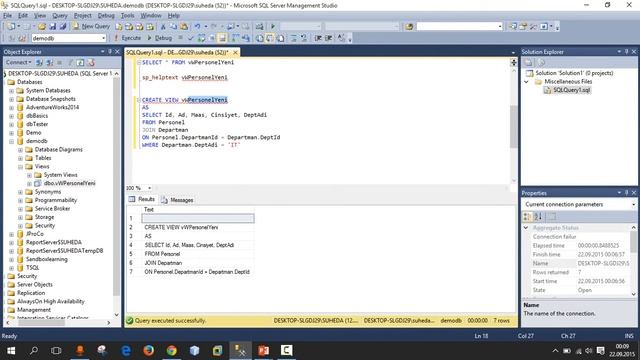Collapse Aggregate Status section in Properties
The width and height of the screenshot is (640, 360).
[526, 228]
